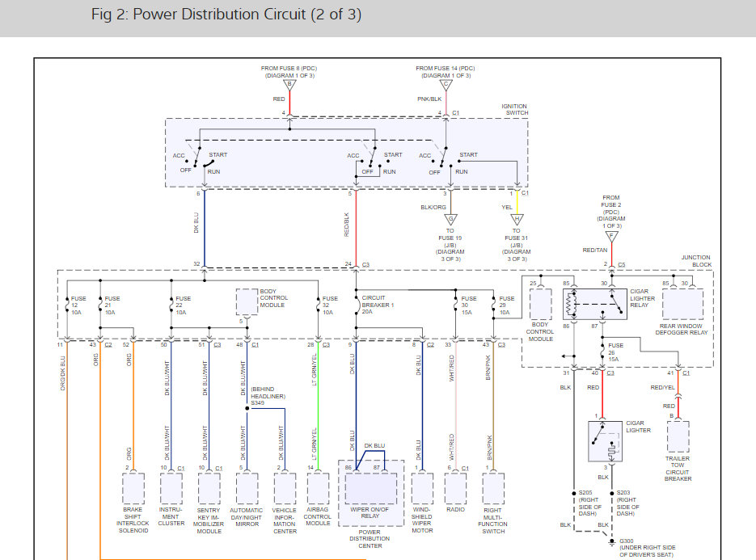Screen dimensions: 756x560
Task: Click the Windshield Wiper Motor box
Action: [x=422, y=488]
